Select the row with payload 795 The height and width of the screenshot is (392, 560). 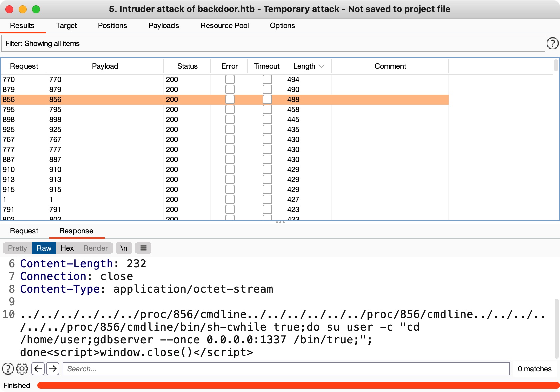tap(225, 109)
